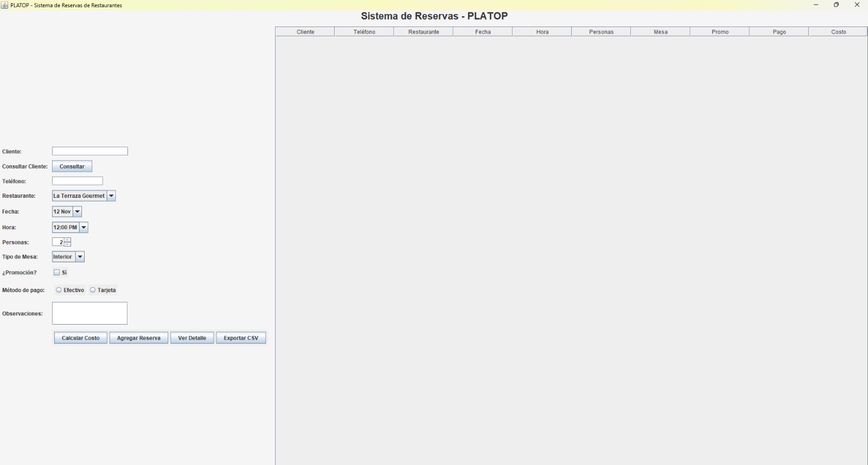Screen dimensions: 868x465
Task: Click the Mesa column header
Action: (x=661, y=32)
